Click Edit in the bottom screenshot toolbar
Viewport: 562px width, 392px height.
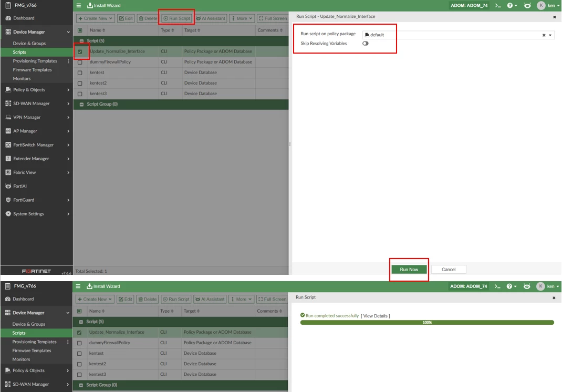pos(125,299)
